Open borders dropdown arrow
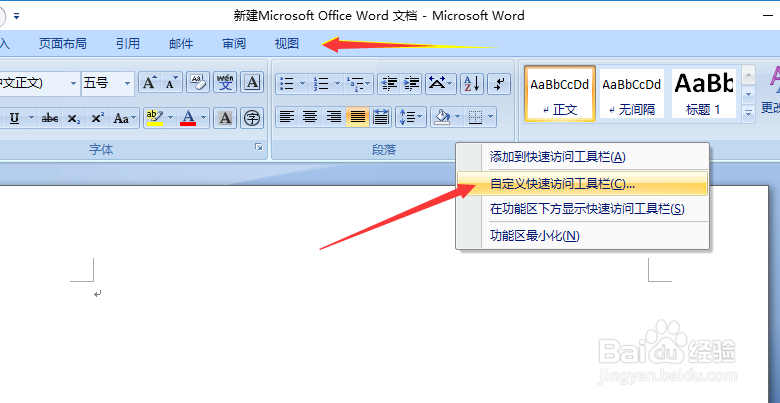Image resolution: width=780 pixels, height=403 pixels. [x=491, y=117]
